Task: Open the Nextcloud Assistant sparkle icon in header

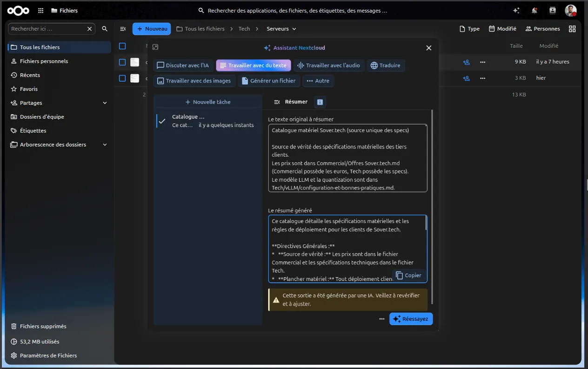Action: coord(516,10)
